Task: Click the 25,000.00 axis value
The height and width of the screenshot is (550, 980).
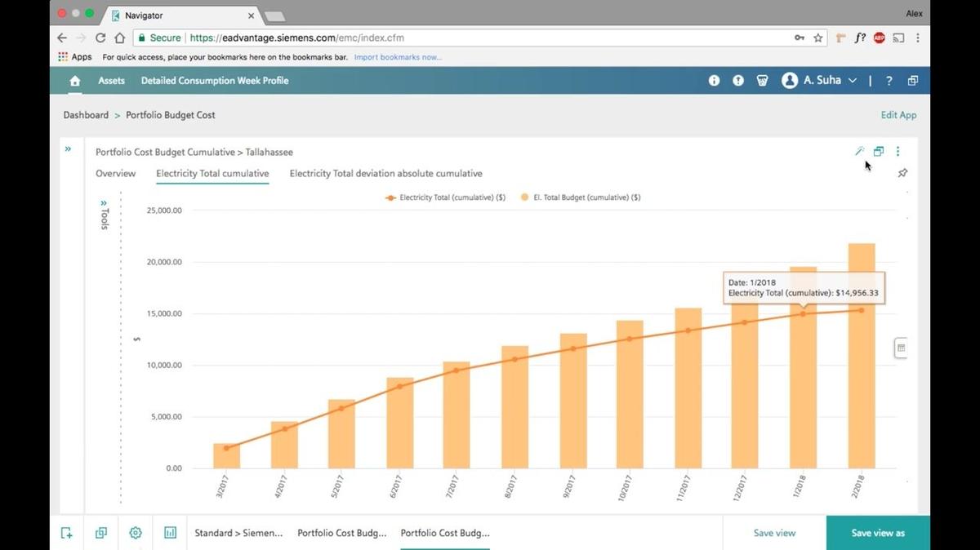Action: [164, 211]
